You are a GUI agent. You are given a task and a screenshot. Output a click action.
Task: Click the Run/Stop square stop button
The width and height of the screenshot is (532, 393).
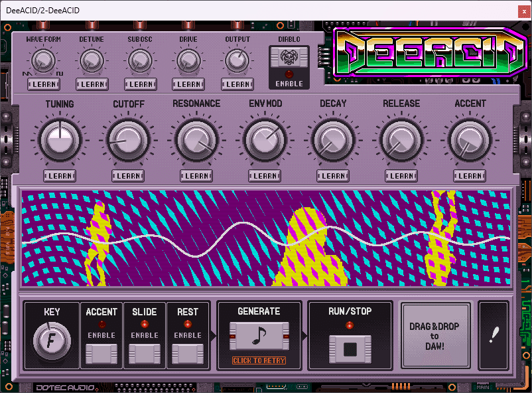[x=350, y=349]
